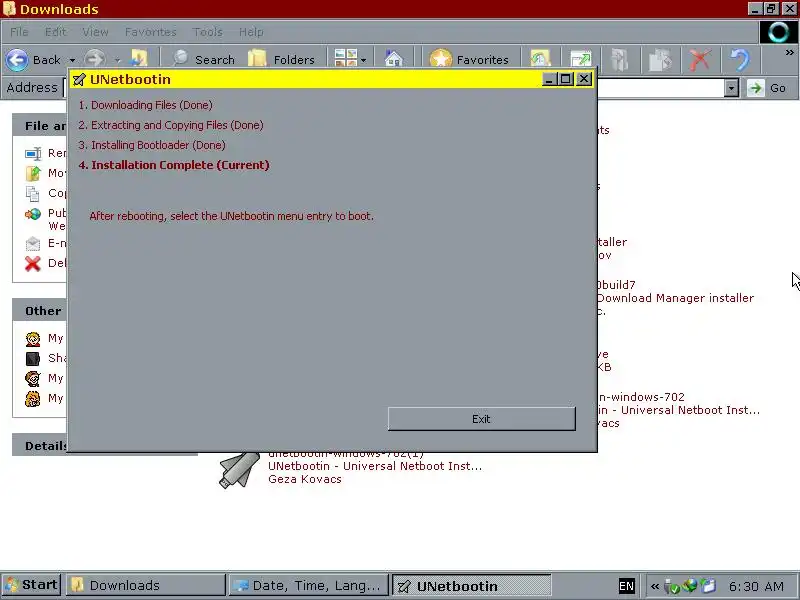Maximize the UNetbootin window
This screenshot has height=600, width=800.
[x=566, y=79]
